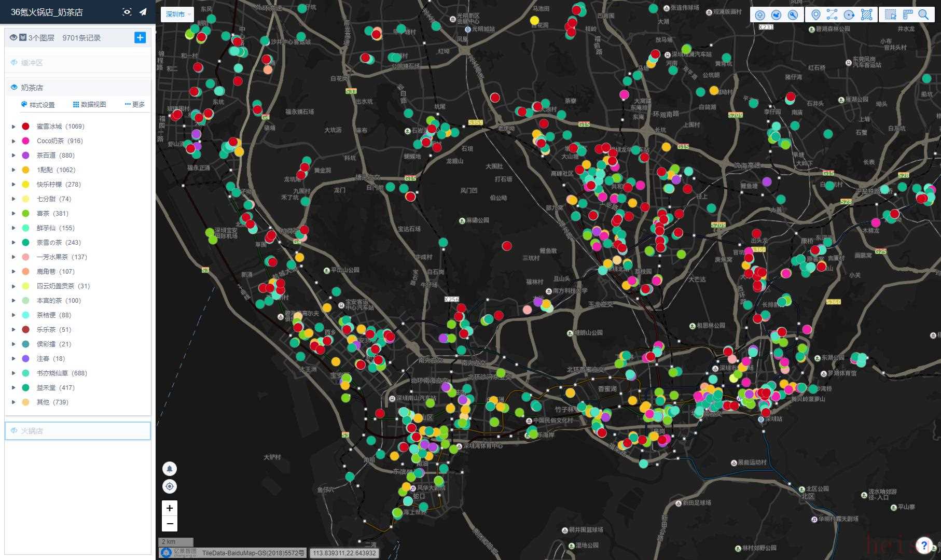Click the paper plane share icon
The width and height of the screenshot is (941, 560).
[143, 12]
